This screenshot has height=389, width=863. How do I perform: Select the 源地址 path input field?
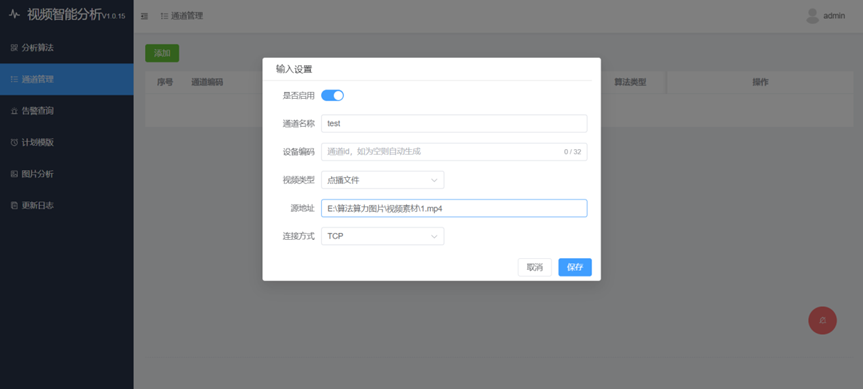(454, 208)
